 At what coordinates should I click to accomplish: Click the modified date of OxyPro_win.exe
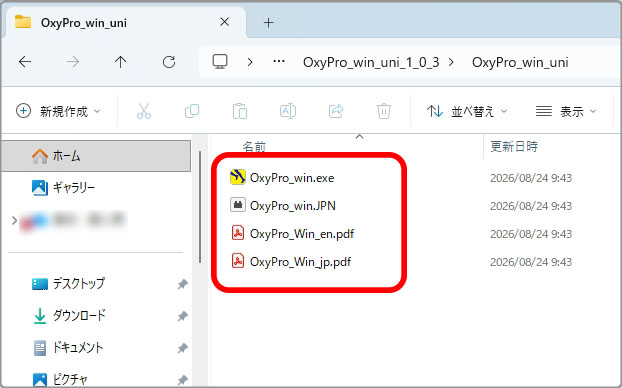coord(531,178)
